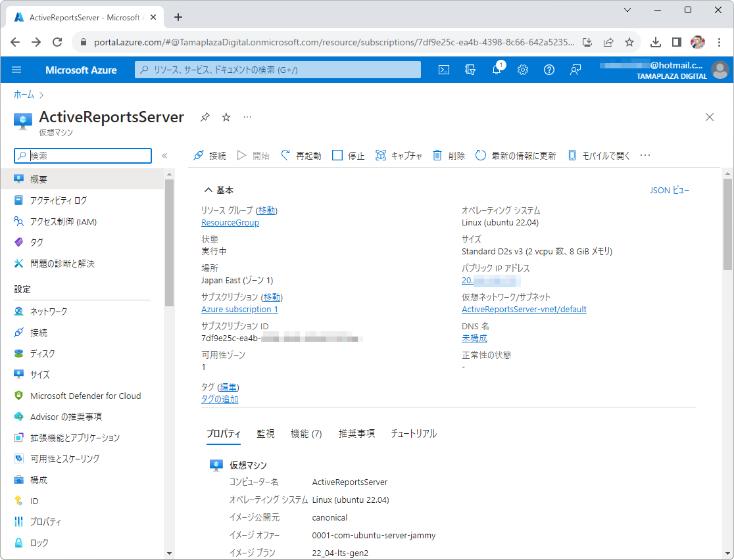Switch to the チュートリアル tab
The height and width of the screenshot is (560, 734).
click(x=413, y=434)
